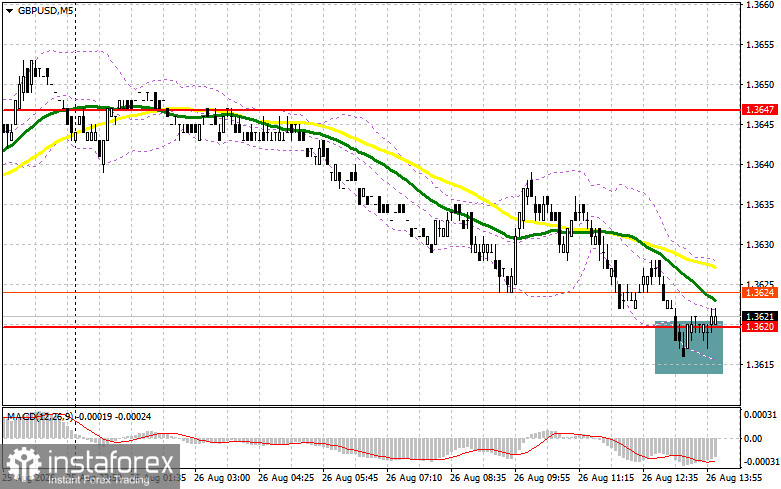Click the GBPUSD,M5 chart title
Screen dimensions: 781x489
[x=45, y=10]
